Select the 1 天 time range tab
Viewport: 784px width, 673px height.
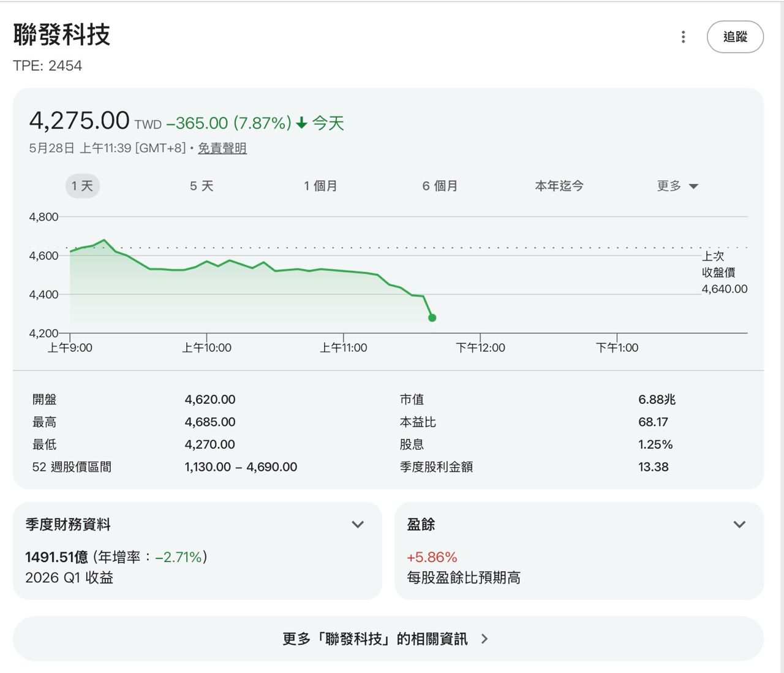(82, 186)
